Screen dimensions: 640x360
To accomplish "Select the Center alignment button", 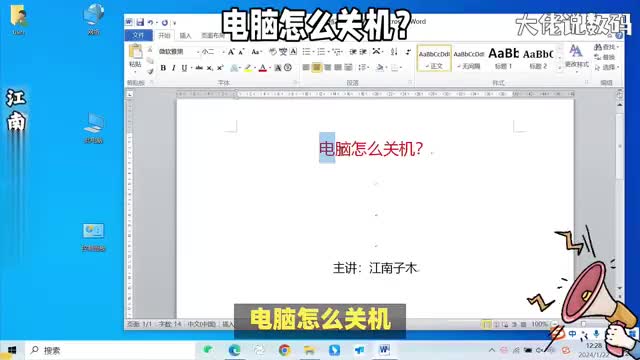I will click(316, 68).
